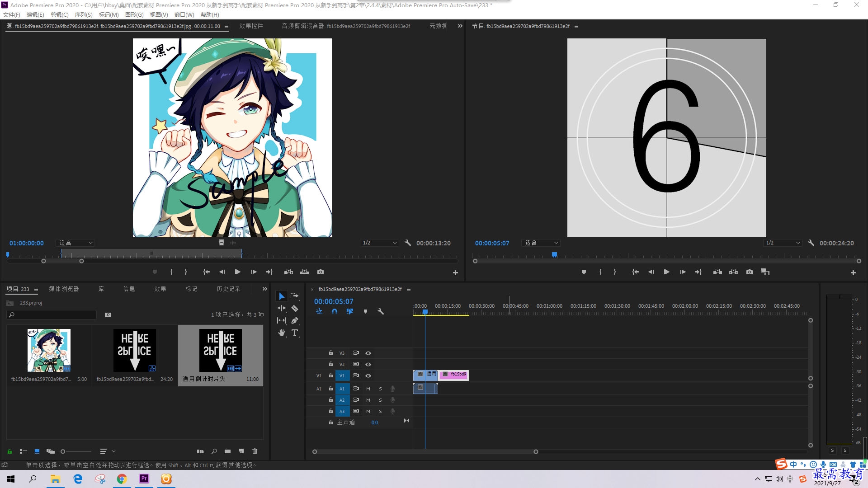Viewport: 868px width, 488px height.
Task: Switch to 历史记录 tab
Action: click(228, 289)
